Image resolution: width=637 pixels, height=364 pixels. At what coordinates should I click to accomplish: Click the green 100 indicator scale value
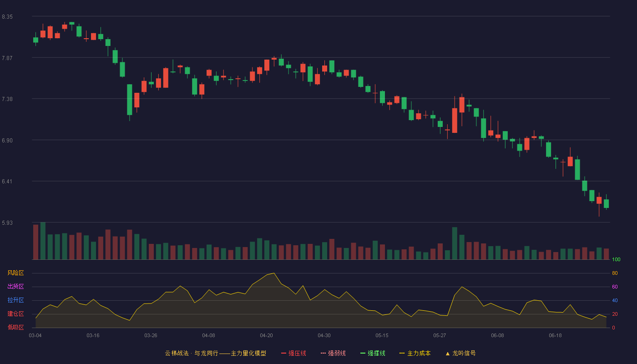coord(616,260)
